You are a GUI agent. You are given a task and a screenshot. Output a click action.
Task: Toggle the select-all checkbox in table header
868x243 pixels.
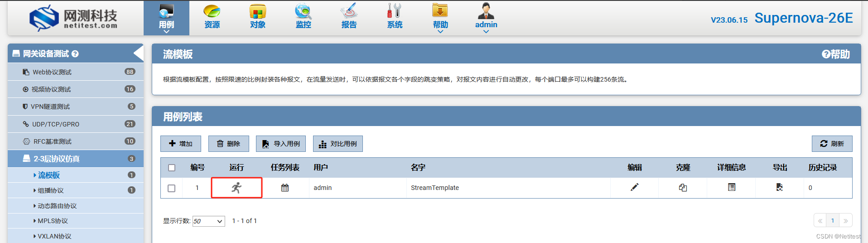(x=172, y=168)
